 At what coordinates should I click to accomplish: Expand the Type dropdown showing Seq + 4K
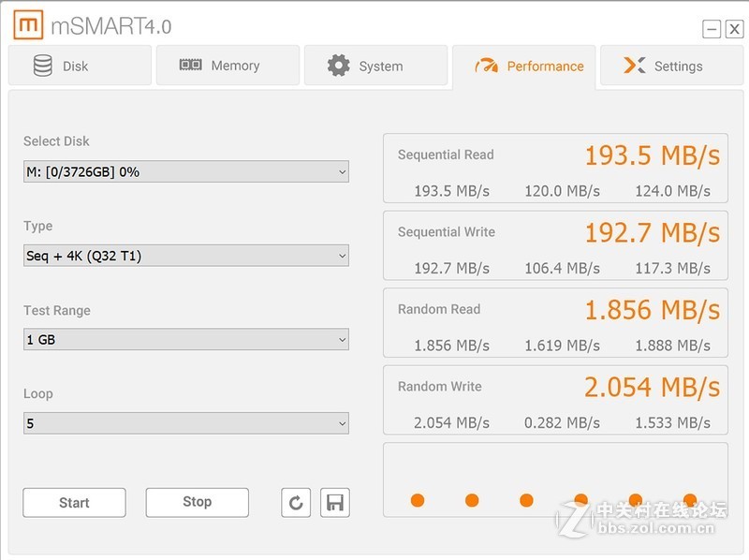coord(185,256)
